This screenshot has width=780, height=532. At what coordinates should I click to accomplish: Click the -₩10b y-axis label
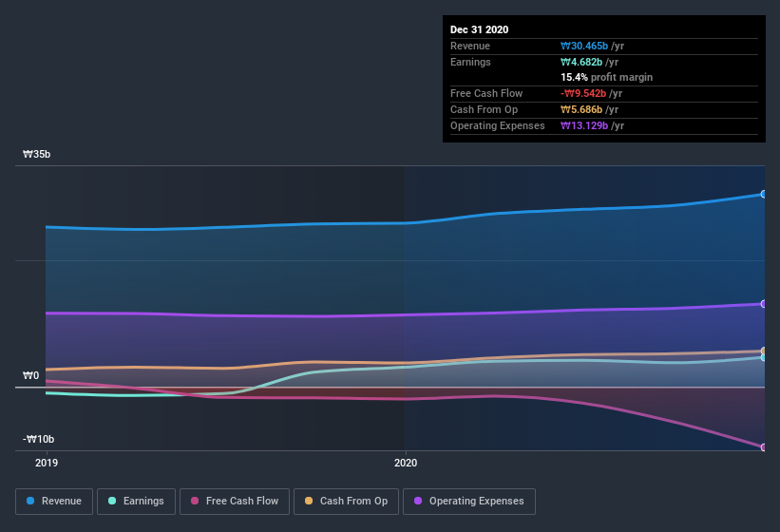coord(38,439)
